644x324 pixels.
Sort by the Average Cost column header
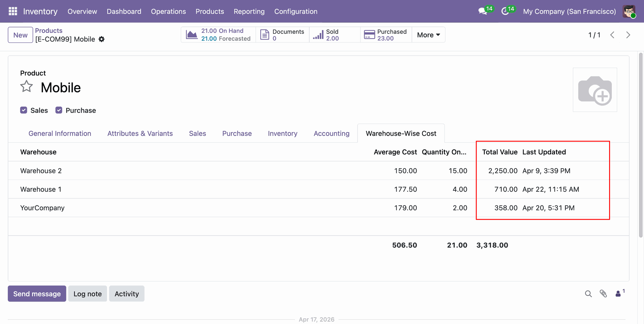[395, 152]
